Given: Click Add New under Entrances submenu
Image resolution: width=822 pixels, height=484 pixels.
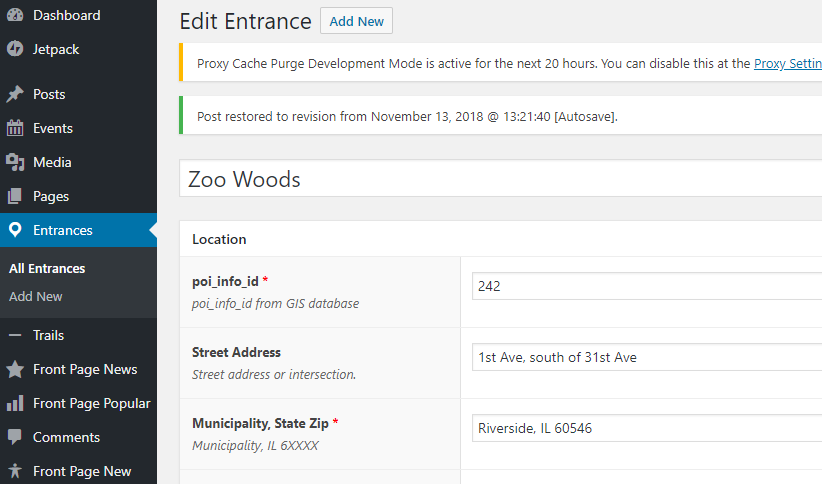Looking at the screenshot, I should pyautogui.click(x=36, y=297).
